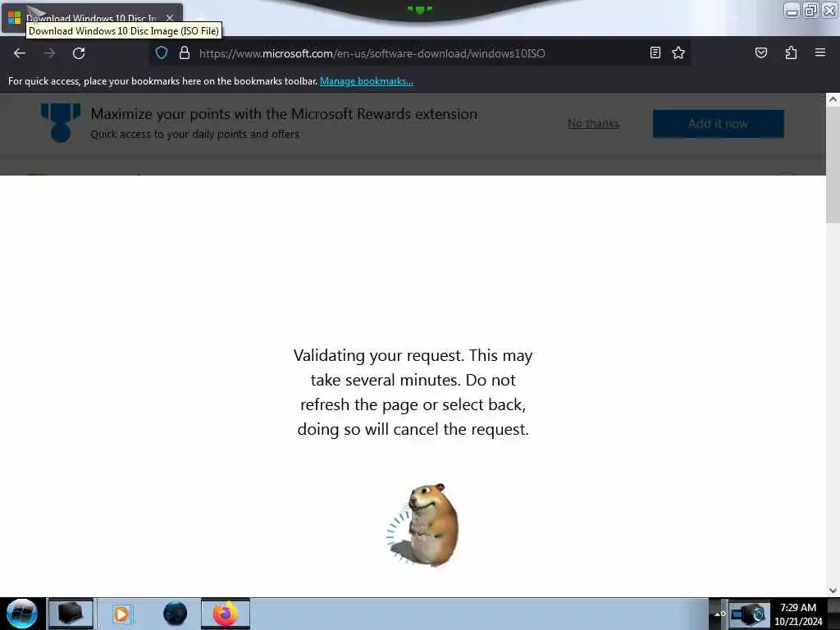Viewport: 840px width, 630px height.
Task: Select the Download Windows 10 Disc Image tab
Action: point(91,18)
